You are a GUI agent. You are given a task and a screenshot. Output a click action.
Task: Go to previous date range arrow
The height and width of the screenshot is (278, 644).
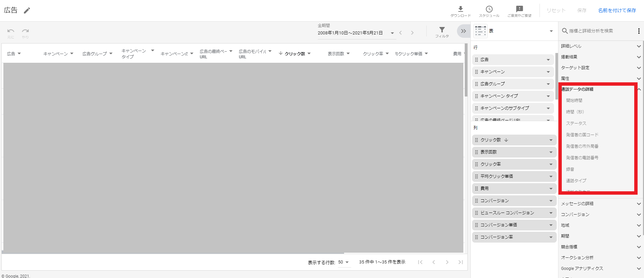(x=401, y=33)
